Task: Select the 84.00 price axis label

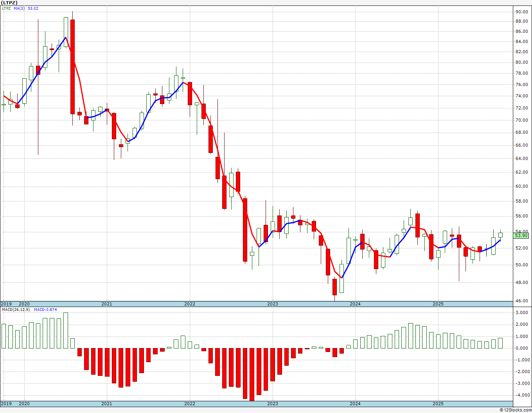Action: [521, 42]
